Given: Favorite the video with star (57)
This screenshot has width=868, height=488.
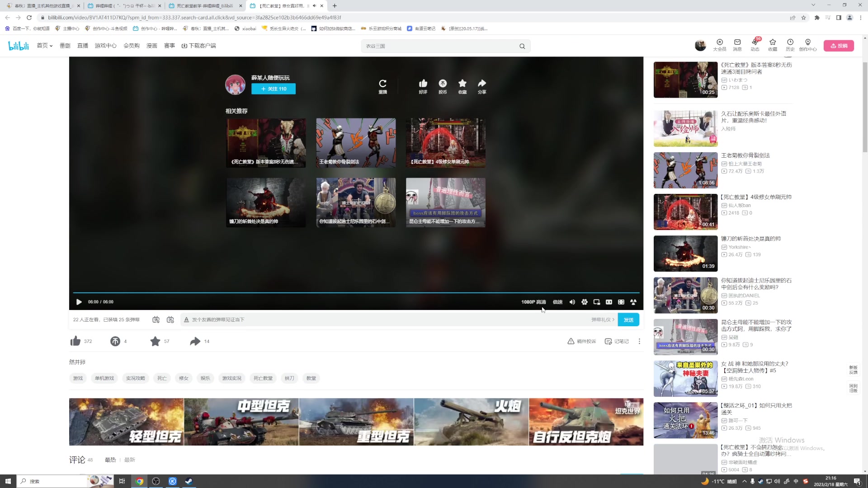Looking at the screenshot, I should (x=155, y=341).
